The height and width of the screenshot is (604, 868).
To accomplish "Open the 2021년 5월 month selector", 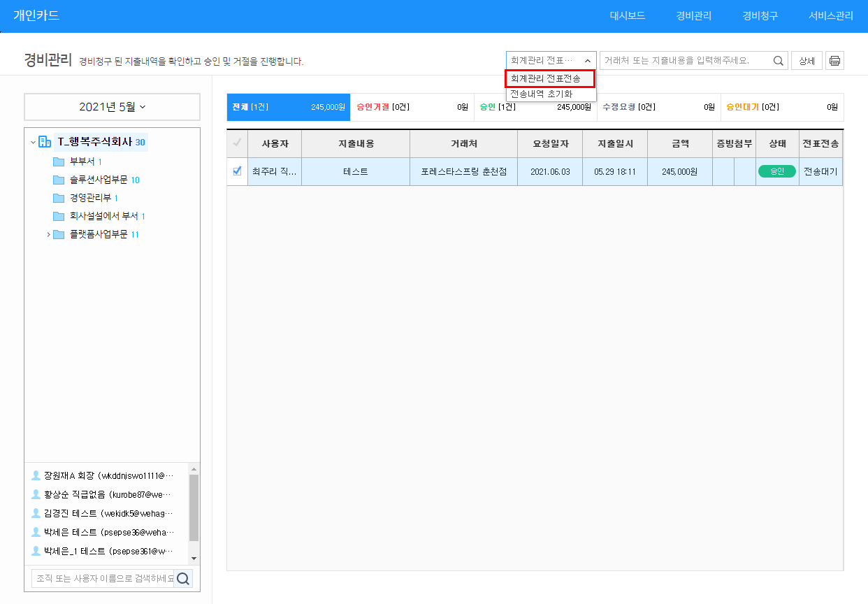I will [112, 107].
